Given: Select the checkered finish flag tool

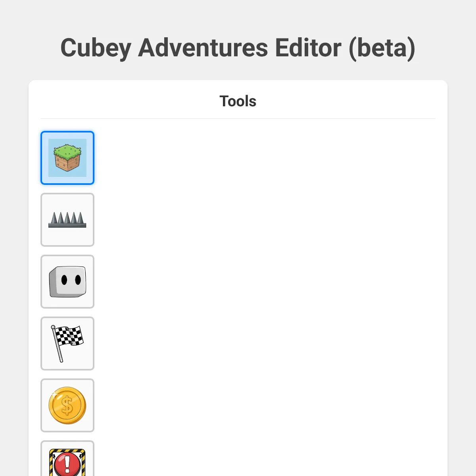Looking at the screenshot, I should tap(67, 344).
